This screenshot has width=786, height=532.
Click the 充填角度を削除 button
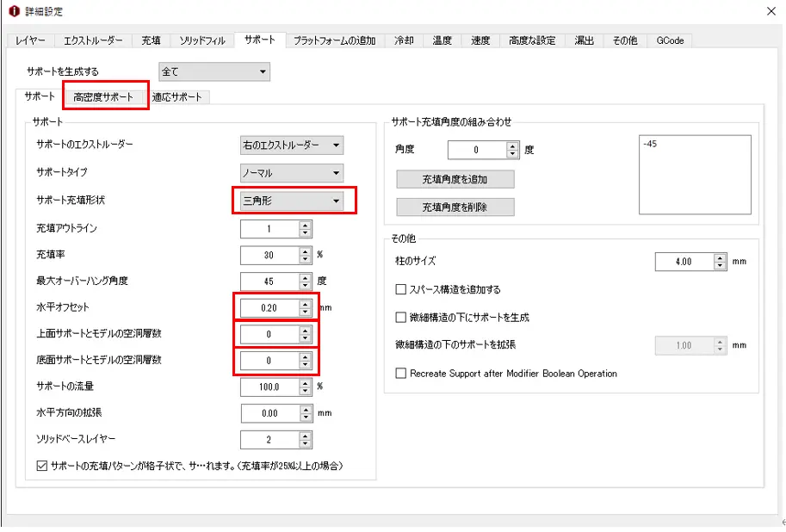(455, 207)
